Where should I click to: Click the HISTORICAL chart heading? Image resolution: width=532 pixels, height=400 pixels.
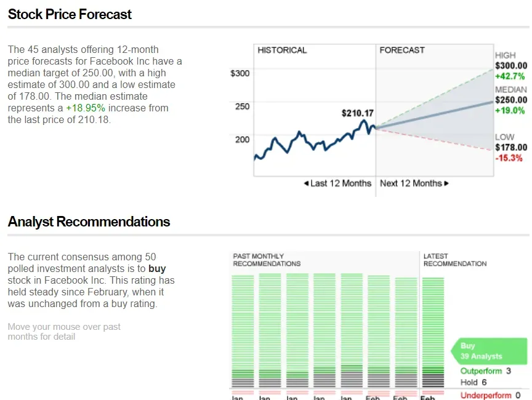pos(282,50)
